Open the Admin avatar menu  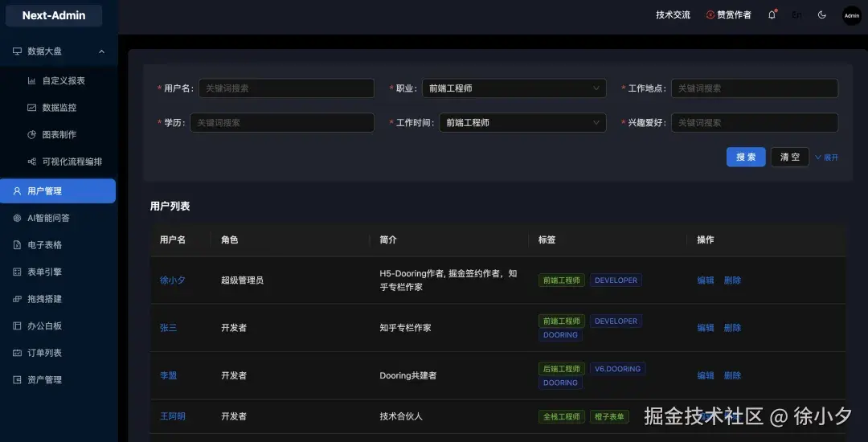coord(851,15)
